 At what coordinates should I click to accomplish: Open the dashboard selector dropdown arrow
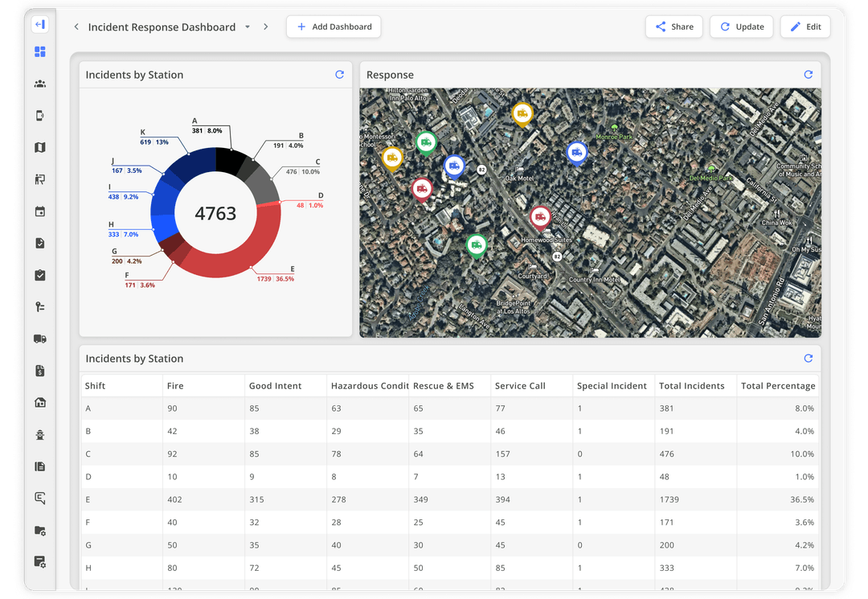(x=249, y=27)
